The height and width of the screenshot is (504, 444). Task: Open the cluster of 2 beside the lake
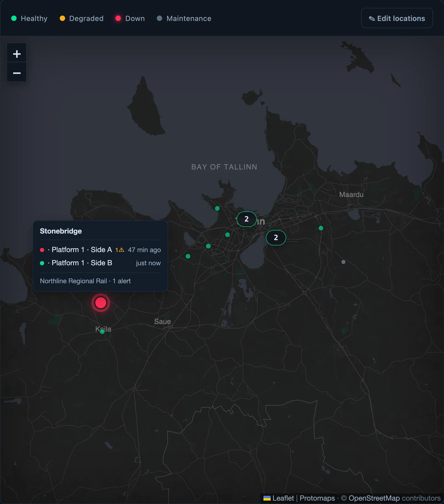276,238
